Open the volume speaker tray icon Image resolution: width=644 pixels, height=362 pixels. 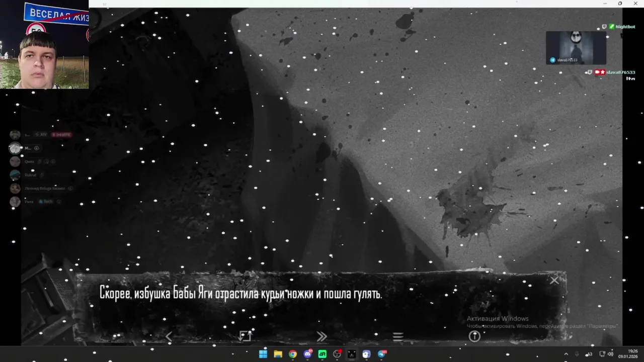[610, 354]
